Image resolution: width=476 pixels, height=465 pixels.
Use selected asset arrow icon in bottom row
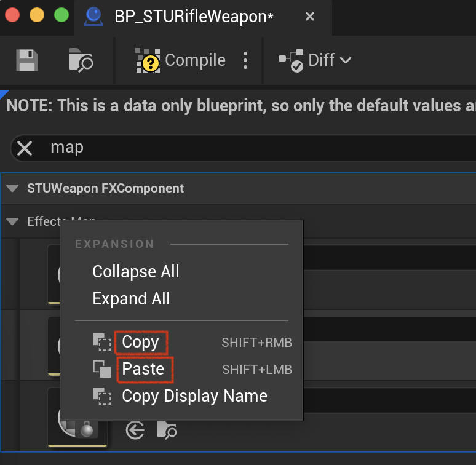[x=135, y=430]
